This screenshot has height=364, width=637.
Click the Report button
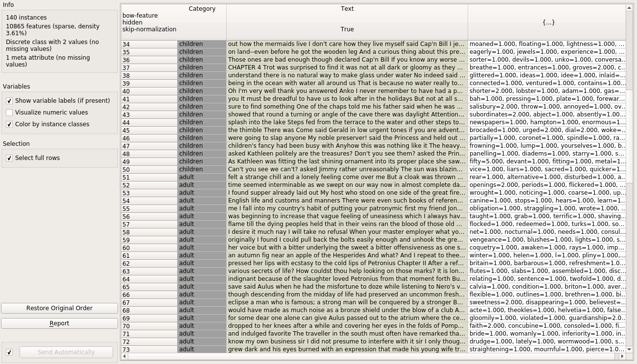point(59,323)
